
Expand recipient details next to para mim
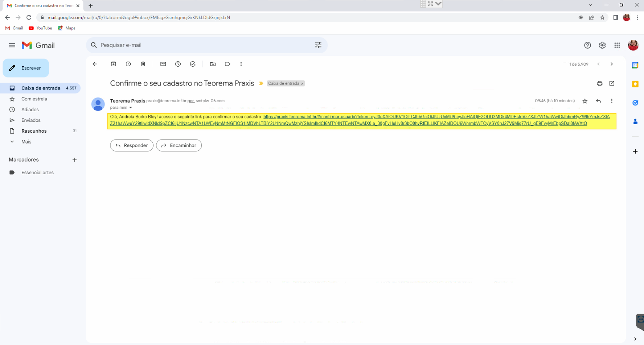(x=131, y=108)
